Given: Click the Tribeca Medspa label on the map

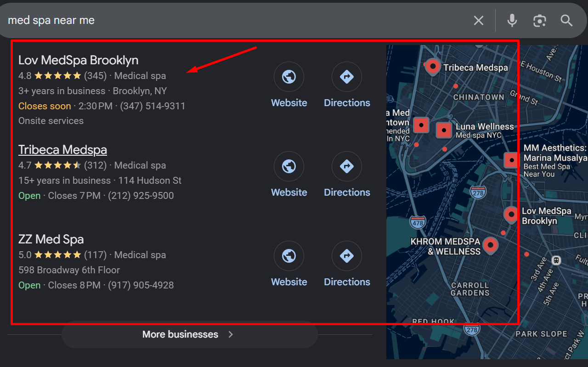Looking at the screenshot, I should pyautogui.click(x=475, y=68).
